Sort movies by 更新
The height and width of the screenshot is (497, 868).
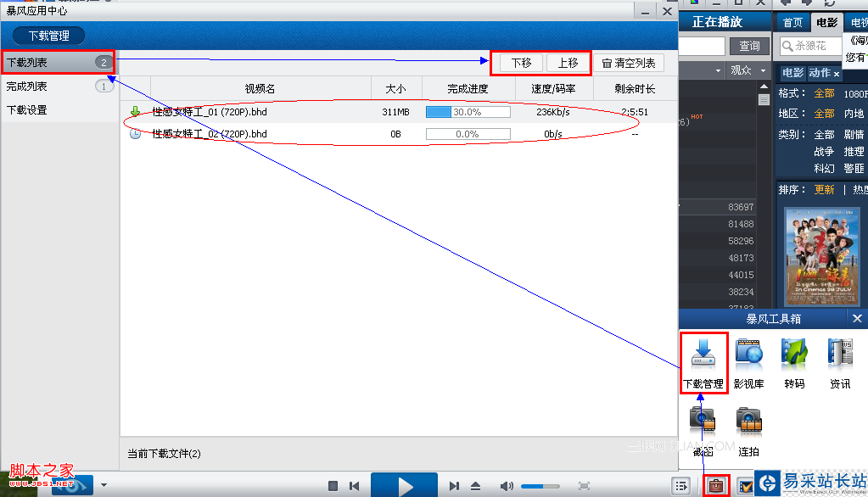click(x=824, y=190)
